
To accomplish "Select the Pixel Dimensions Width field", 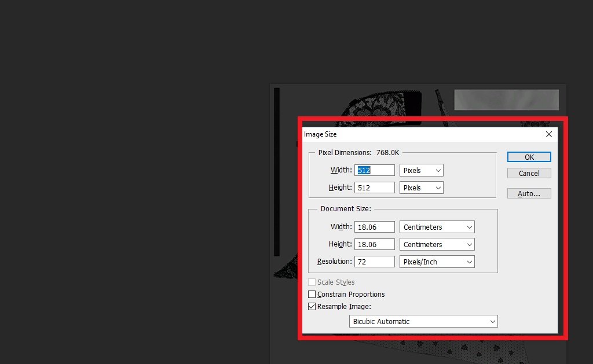I will [x=375, y=170].
